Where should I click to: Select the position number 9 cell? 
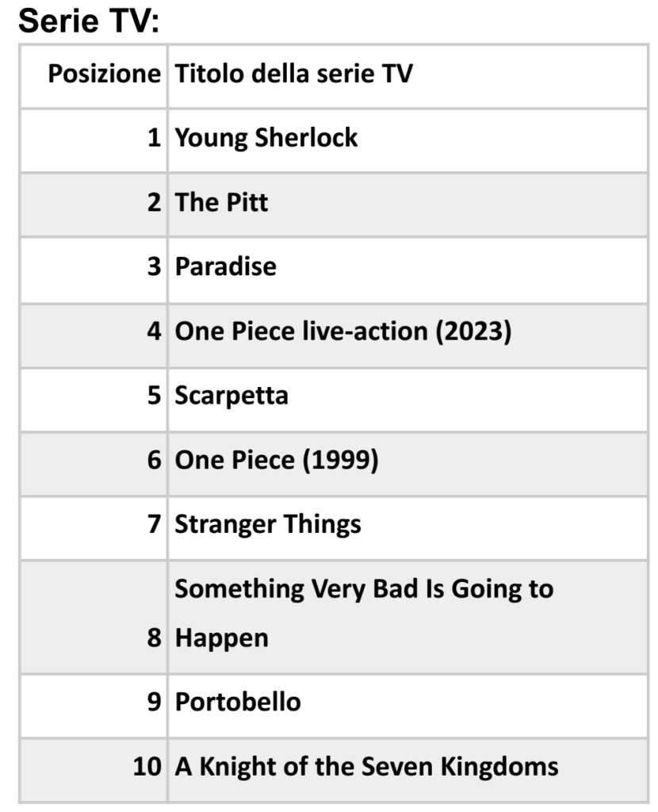[x=154, y=703]
